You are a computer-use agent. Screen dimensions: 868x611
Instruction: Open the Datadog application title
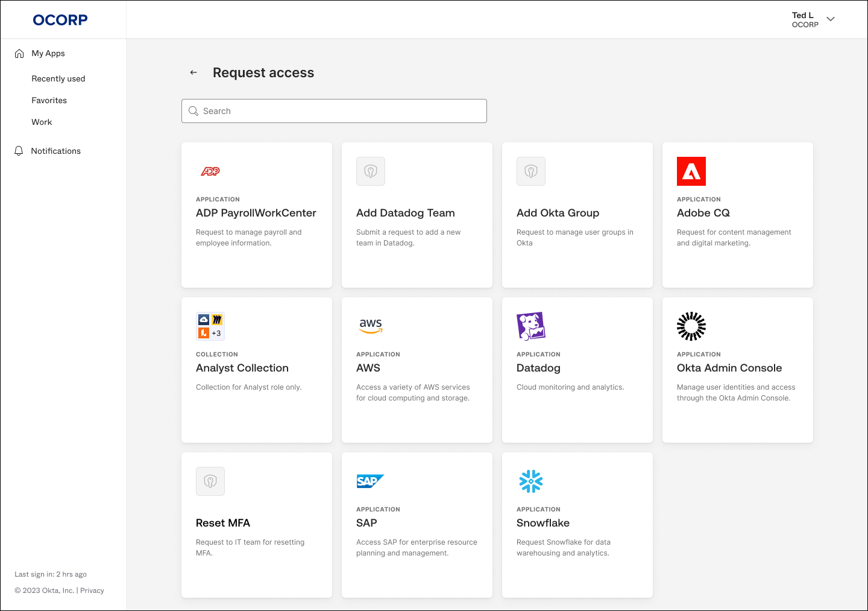click(538, 368)
